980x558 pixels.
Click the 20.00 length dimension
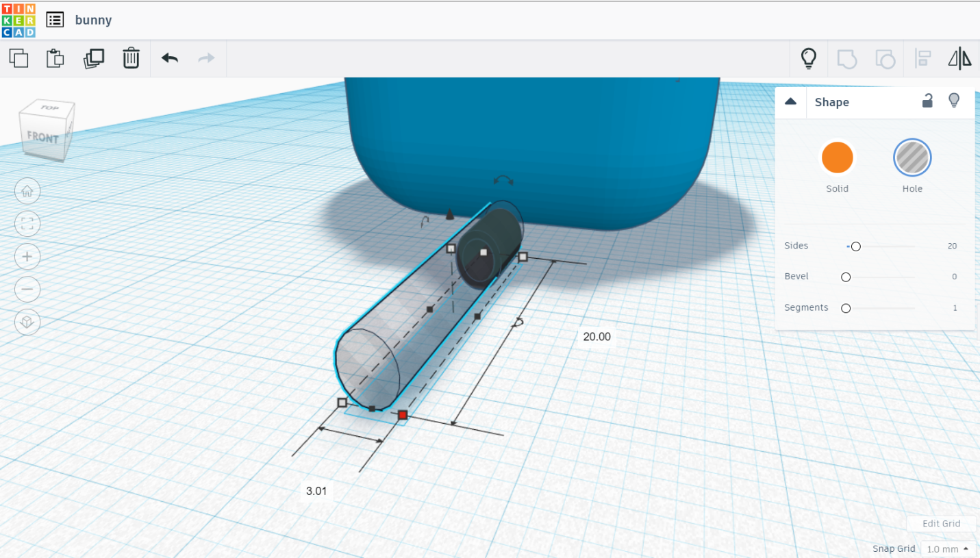(596, 337)
